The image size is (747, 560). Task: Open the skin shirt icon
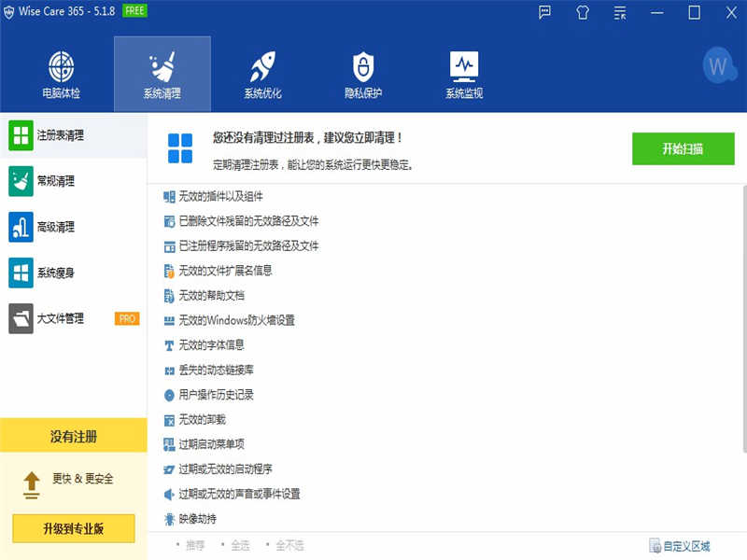(x=582, y=12)
